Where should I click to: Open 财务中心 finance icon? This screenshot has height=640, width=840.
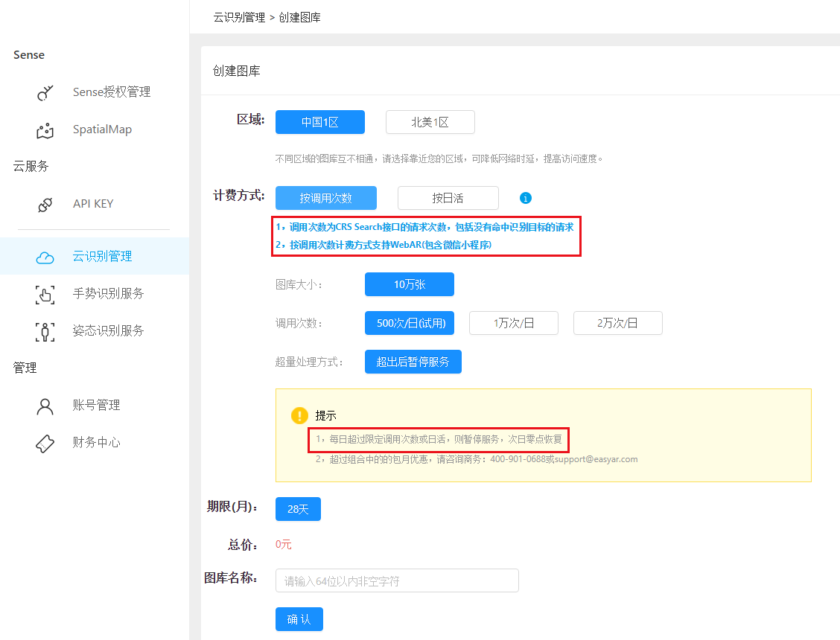coord(45,442)
